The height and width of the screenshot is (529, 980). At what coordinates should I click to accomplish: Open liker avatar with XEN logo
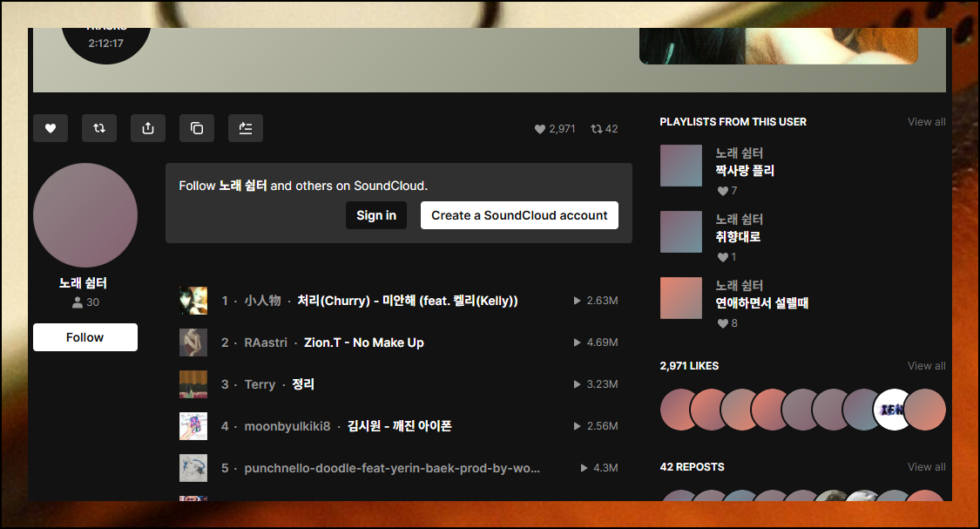pos(894,410)
